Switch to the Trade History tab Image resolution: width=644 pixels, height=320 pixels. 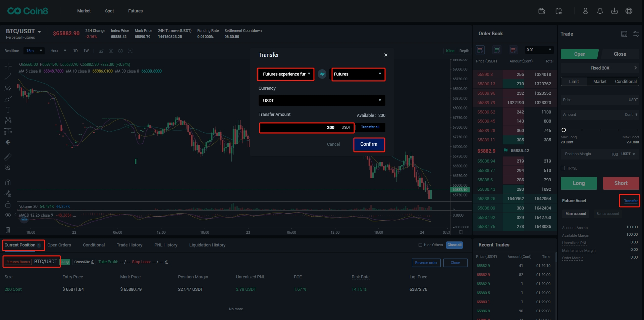[129, 245]
